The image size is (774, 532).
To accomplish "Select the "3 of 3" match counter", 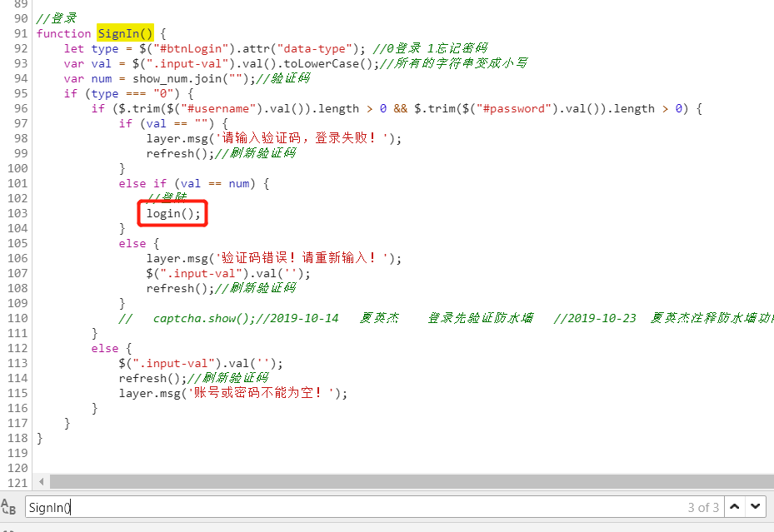I will pos(705,506).
